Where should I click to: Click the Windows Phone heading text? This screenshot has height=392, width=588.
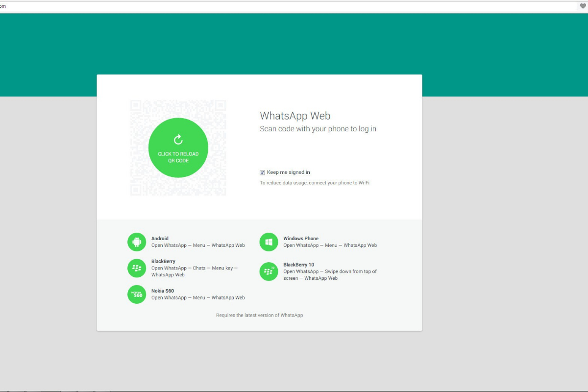[300, 239]
